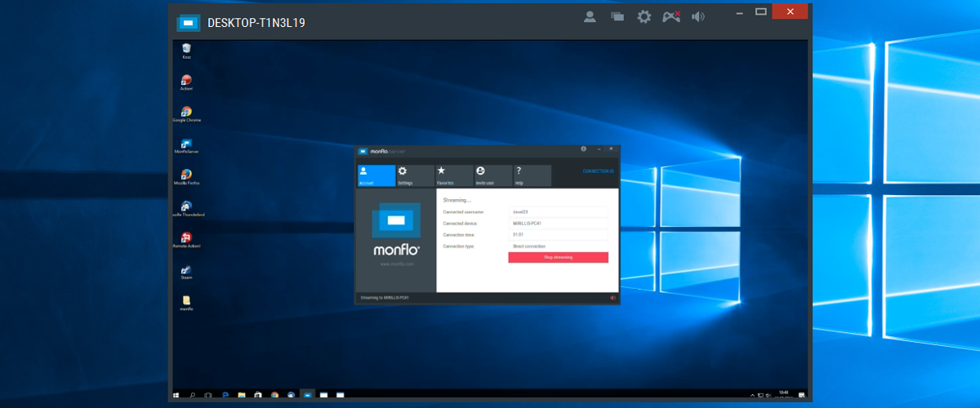This screenshot has width=980, height=408.
Task: Open the Settings tab in Monflo server
Action: (x=416, y=175)
